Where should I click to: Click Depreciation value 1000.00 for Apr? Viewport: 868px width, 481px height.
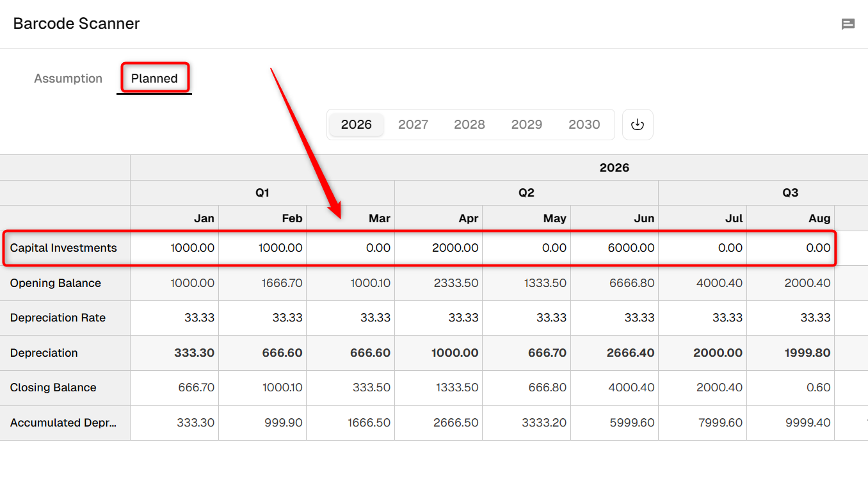tap(455, 353)
